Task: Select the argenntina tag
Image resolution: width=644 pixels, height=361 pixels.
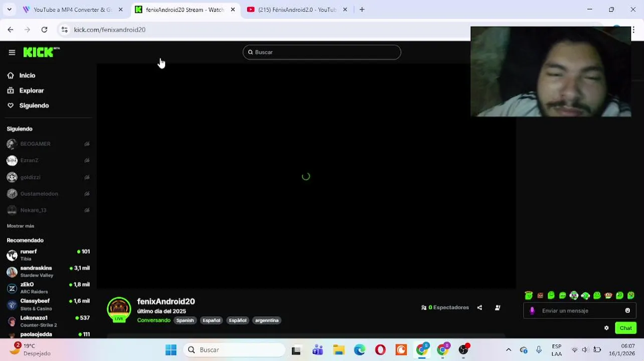Action: tap(267, 320)
